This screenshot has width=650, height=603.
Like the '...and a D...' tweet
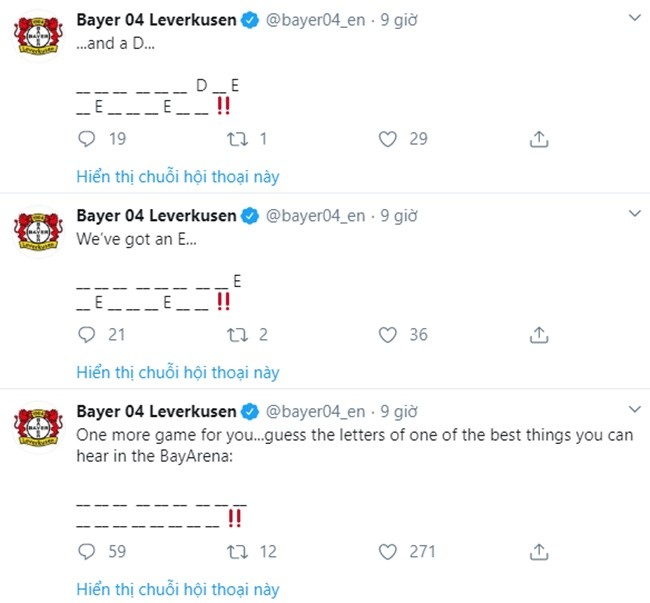click(387, 139)
